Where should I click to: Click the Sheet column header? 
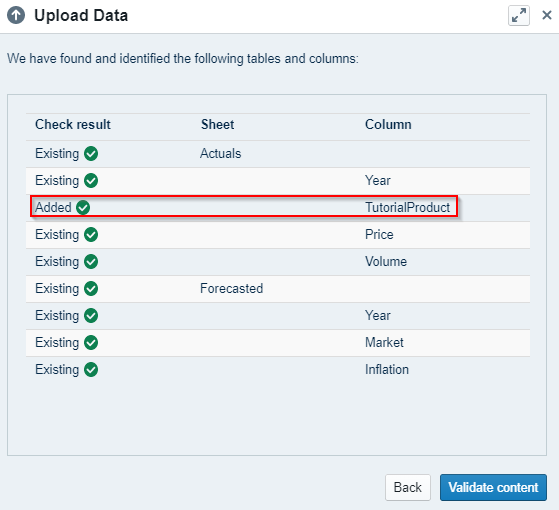[x=217, y=124]
